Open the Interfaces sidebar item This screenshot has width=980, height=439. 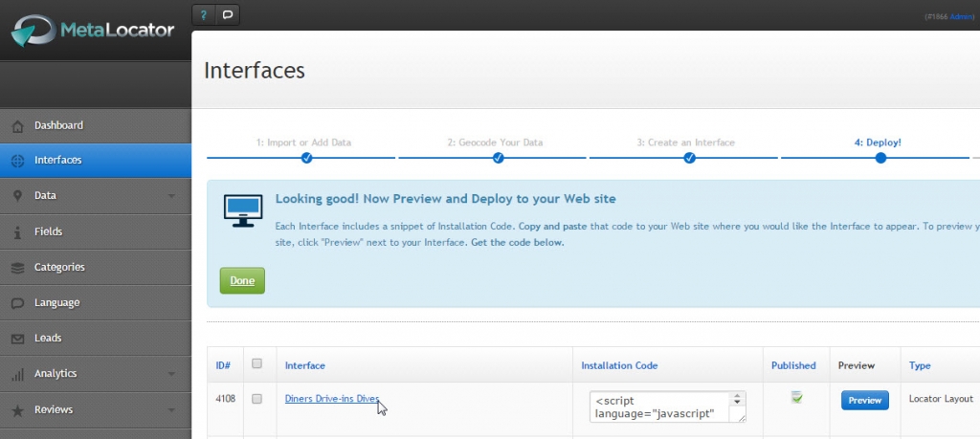tap(96, 161)
